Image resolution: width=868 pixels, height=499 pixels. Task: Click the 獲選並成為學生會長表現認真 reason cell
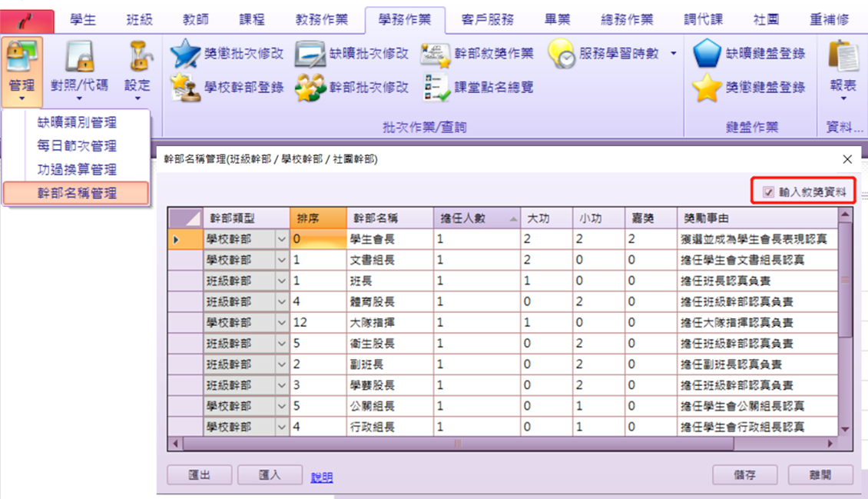tap(757, 239)
